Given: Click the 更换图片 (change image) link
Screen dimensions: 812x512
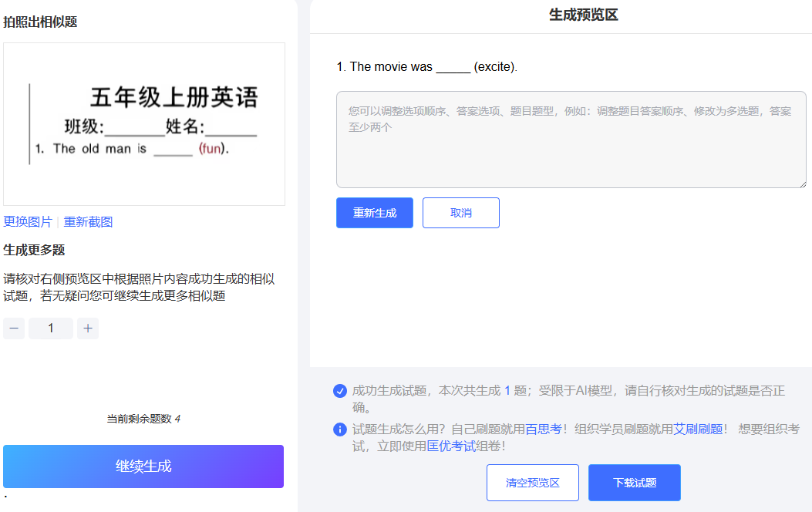Looking at the screenshot, I should pyautogui.click(x=27, y=221).
